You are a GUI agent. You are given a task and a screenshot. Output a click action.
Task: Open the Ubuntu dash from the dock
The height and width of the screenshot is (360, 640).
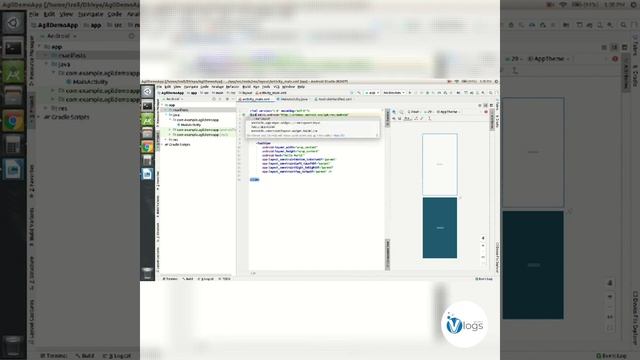(147, 91)
